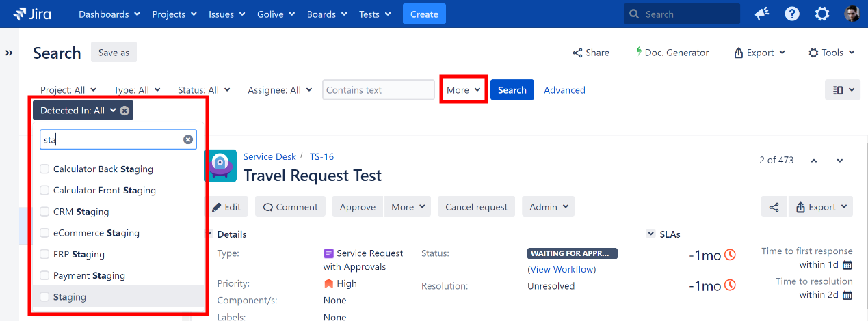The image size is (868, 321).
Task: Click the blue Search button
Action: pyautogui.click(x=512, y=90)
